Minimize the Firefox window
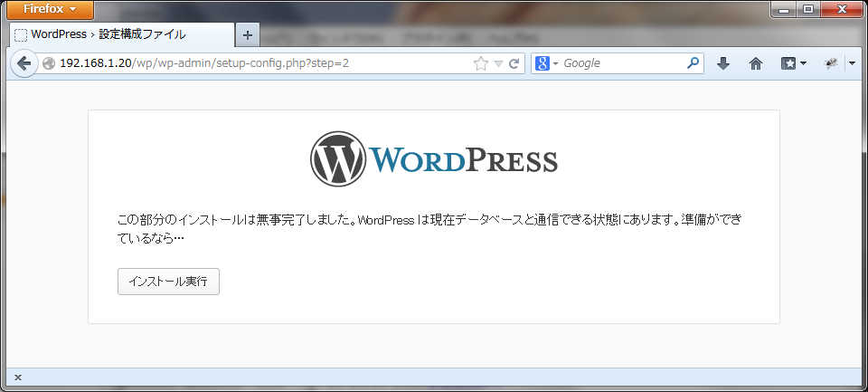868x392 pixels. [x=783, y=9]
